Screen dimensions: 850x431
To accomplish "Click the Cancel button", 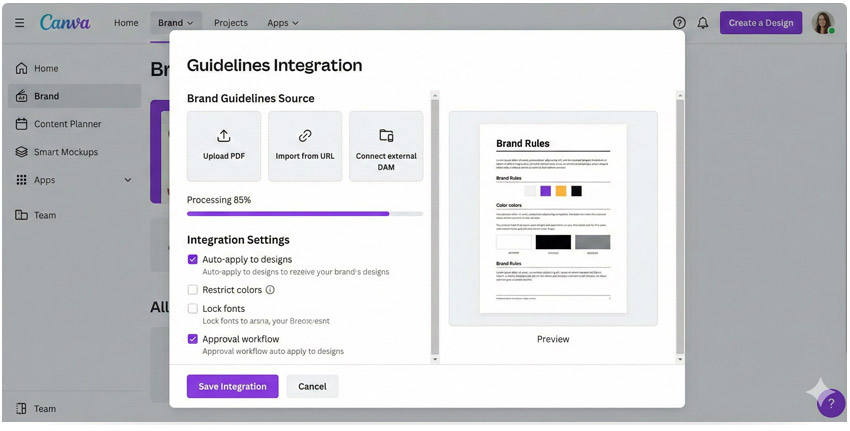I will pyautogui.click(x=312, y=386).
